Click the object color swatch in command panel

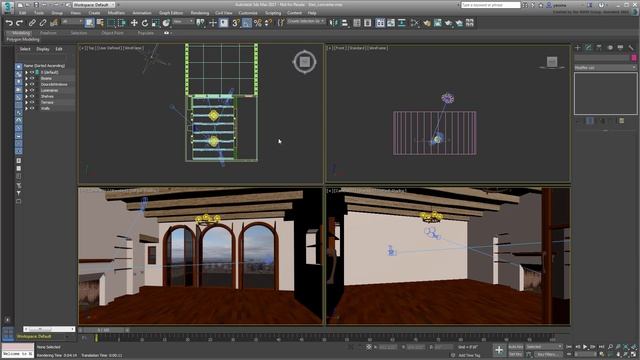(x=634, y=58)
